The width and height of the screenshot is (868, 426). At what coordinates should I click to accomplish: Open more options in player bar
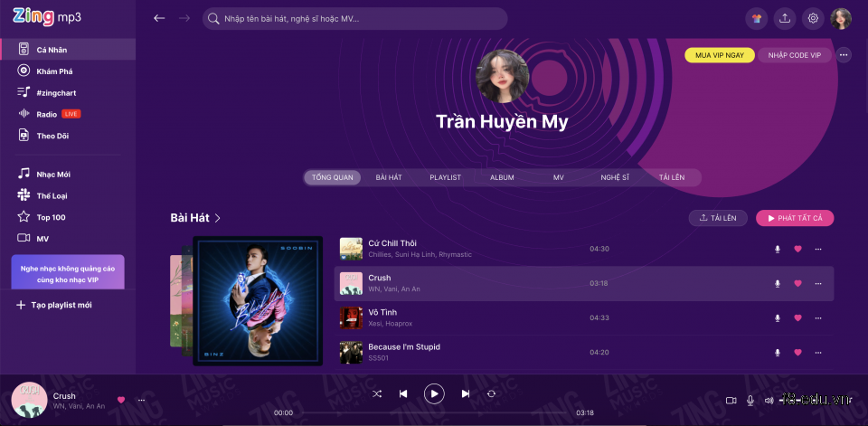tap(142, 400)
